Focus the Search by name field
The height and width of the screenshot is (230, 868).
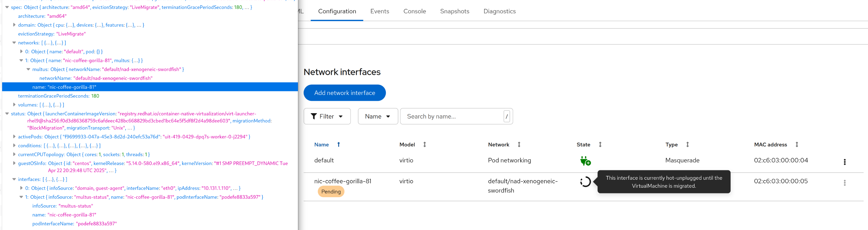tap(452, 116)
